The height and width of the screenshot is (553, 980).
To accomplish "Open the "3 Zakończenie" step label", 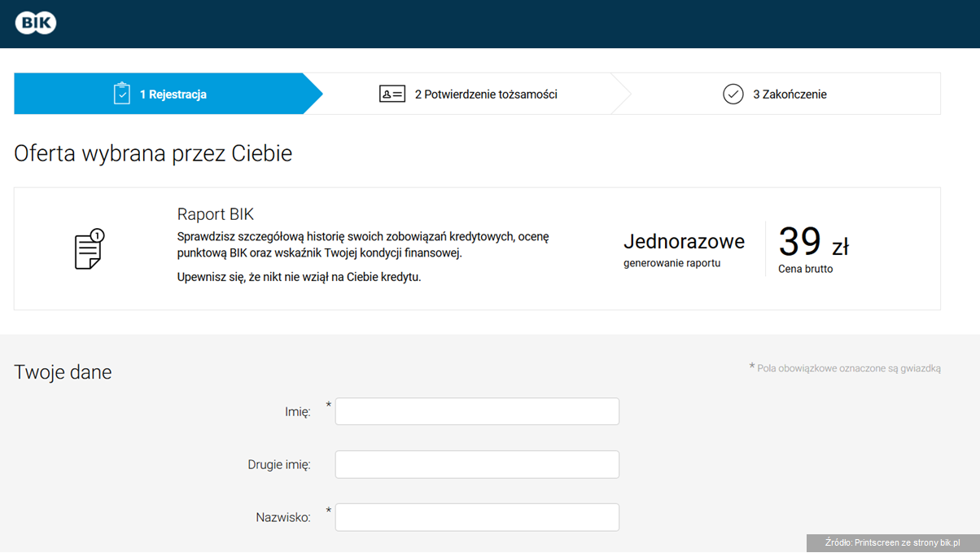I will pyautogui.click(x=790, y=94).
